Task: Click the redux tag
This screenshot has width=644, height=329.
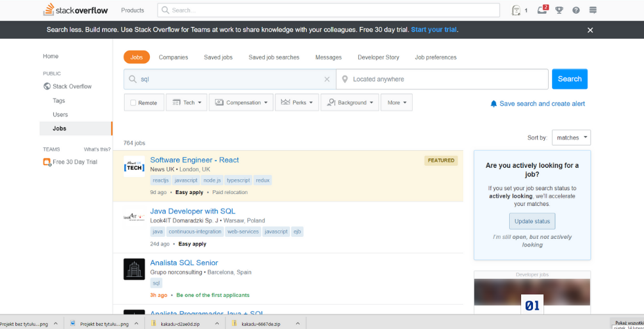Action: 263,180
